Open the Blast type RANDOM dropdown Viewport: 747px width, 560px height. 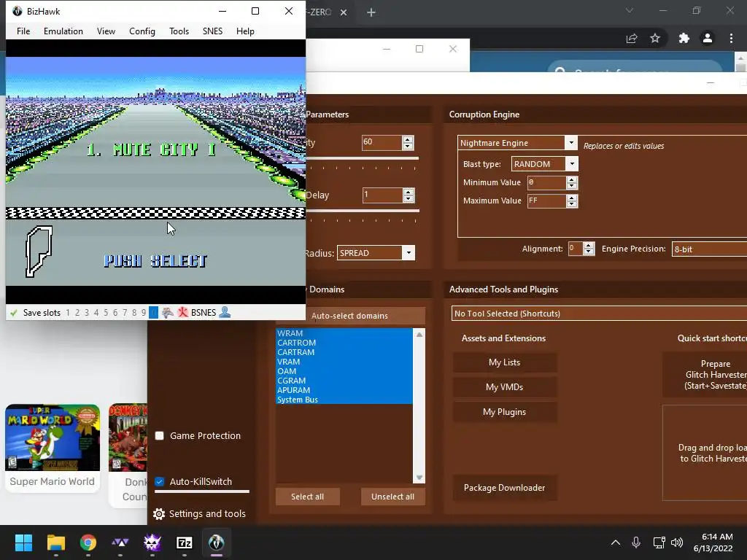pos(572,164)
